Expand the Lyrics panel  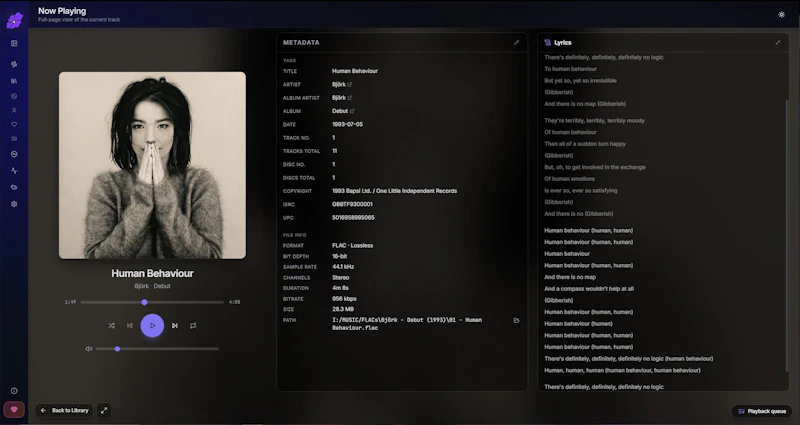(x=778, y=43)
